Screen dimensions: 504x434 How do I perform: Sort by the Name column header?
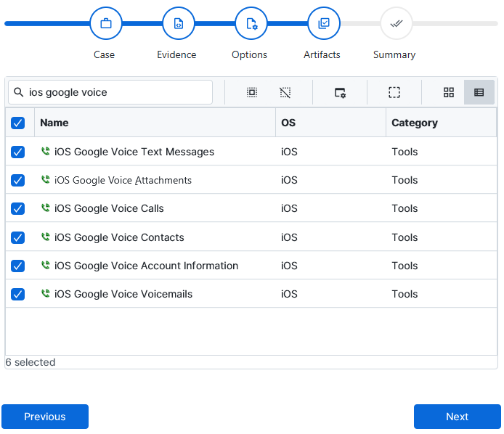(x=155, y=123)
